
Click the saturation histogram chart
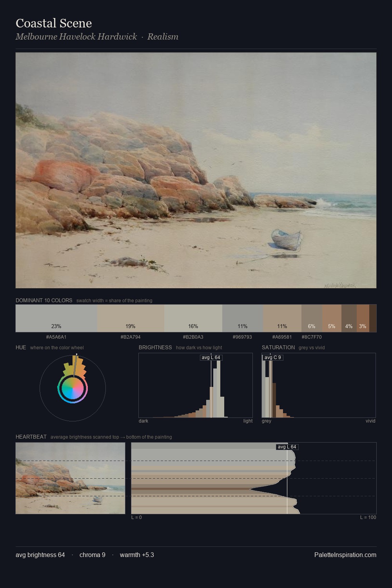(319, 385)
